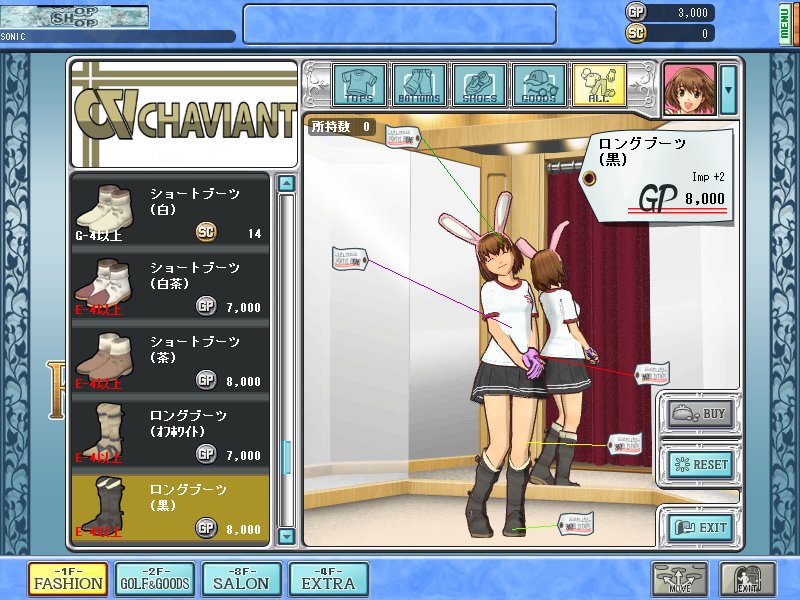Click GP icon on 茶 boots row
This screenshot has height=600, width=800.
tap(206, 380)
